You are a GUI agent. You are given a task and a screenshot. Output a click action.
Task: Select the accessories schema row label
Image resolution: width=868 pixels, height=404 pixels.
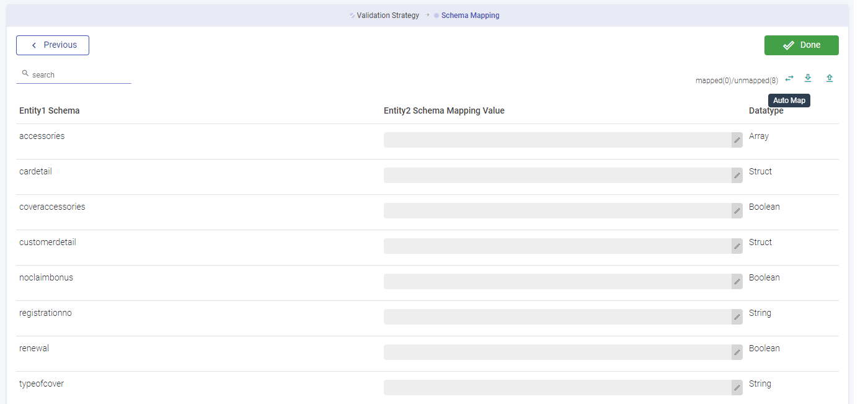pyautogui.click(x=42, y=136)
